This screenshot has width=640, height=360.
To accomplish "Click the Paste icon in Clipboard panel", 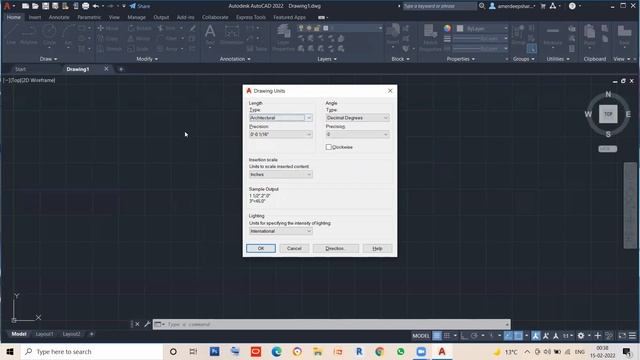I will point(589,34).
